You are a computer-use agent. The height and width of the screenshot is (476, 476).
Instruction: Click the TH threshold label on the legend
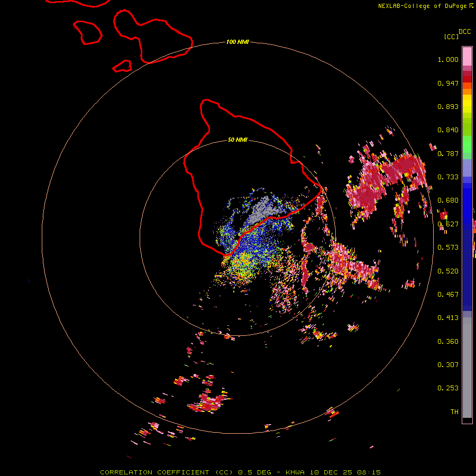[x=454, y=412]
